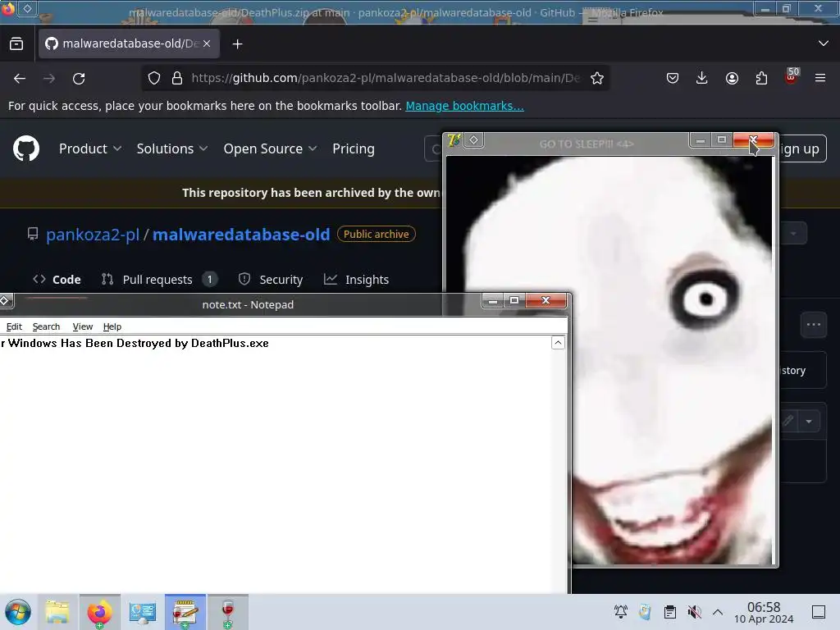Go back with the Firefox back arrow
Image resolution: width=840 pixels, height=630 pixels.
pyautogui.click(x=20, y=78)
